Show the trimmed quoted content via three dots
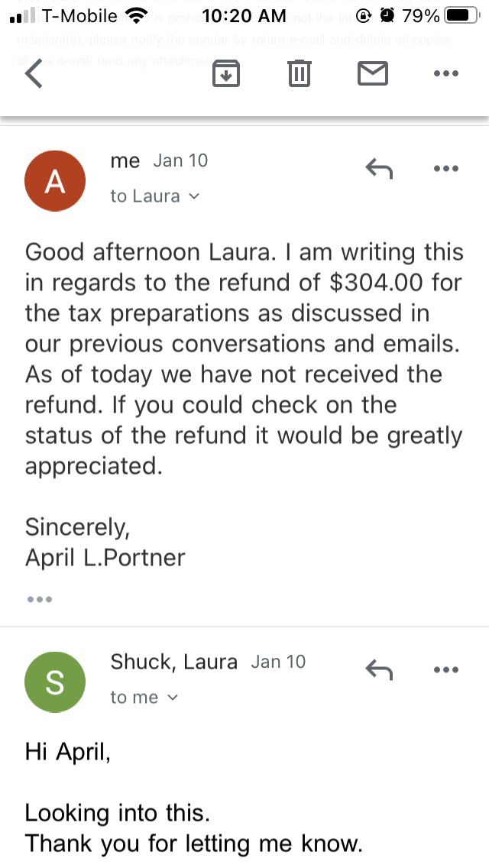The height and width of the screenshot is (868, 489). click(x=39, y=599)
